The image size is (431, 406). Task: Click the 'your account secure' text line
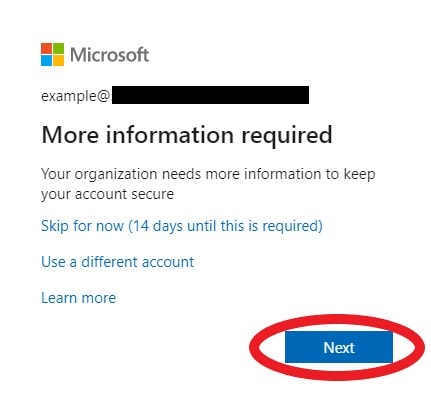[x=107, y=194]
